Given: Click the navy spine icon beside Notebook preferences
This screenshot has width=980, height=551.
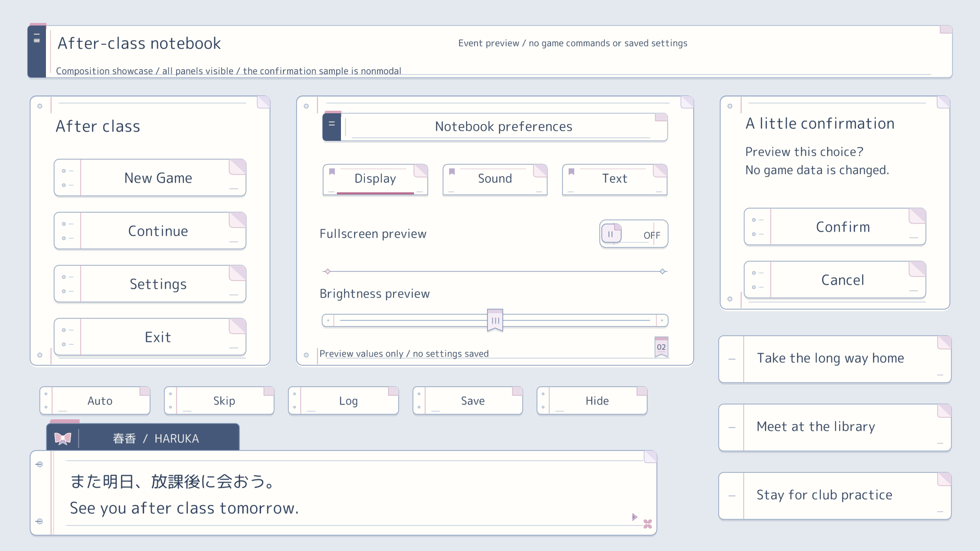Looking at the screenshot, I should pyautogui.click(x=332, y=127).
